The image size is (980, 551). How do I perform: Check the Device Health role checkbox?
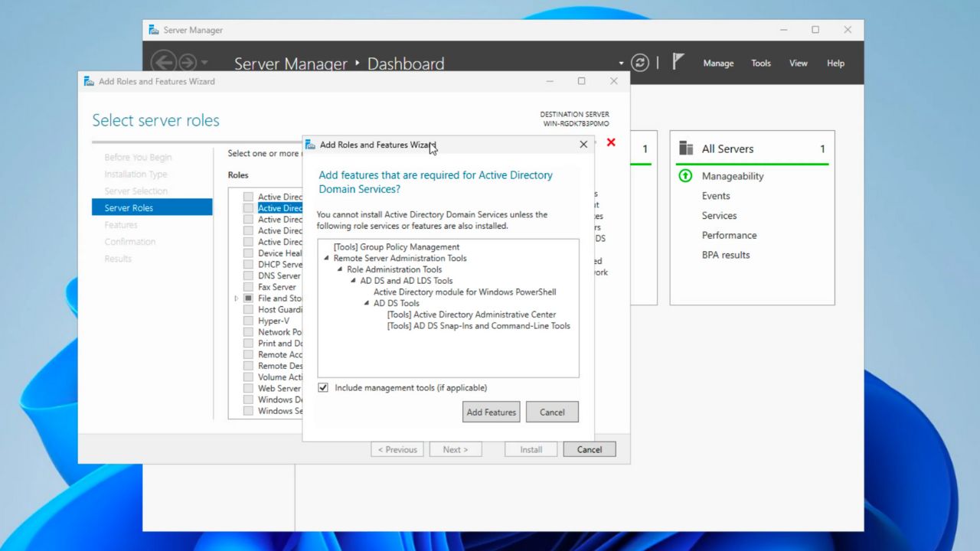[x=248, y=253]
